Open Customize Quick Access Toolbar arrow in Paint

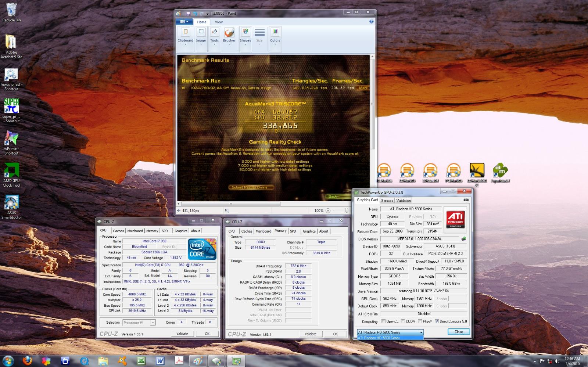[x=207, y=14]
